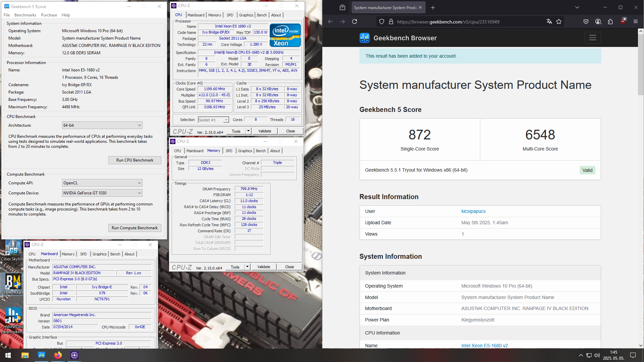Open the Help menu in Geekbench
This screenshot has height=362, width=644.
(66, 15)
